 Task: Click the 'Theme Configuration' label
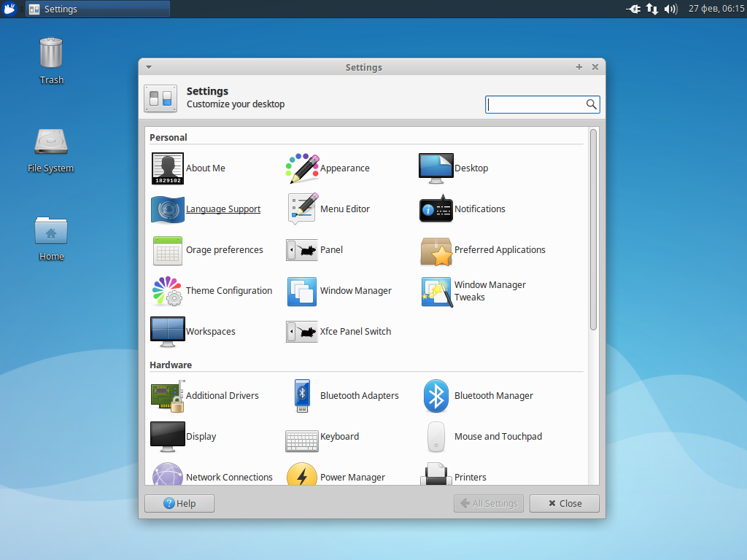(228, 290)
